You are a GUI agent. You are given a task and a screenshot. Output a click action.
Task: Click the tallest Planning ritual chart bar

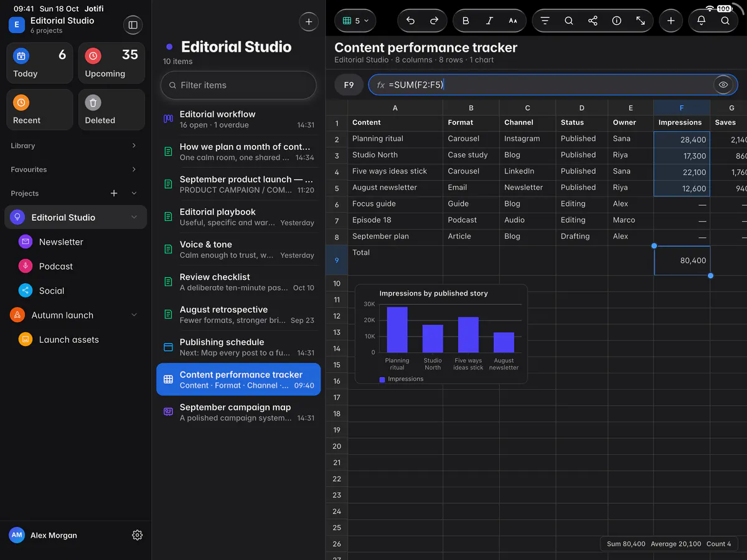pyautogui.click(x=397, y=330)
